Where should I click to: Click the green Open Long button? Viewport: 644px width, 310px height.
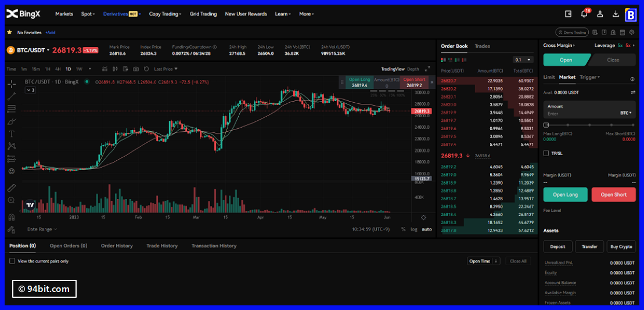pyautogui.click(x=565, y=194)
